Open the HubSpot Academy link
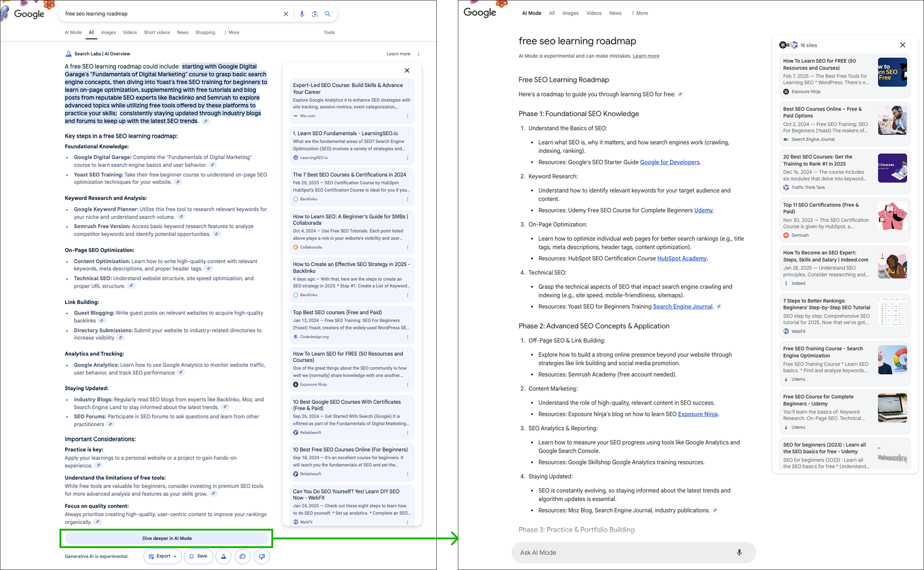This screenshot has width=924, height=570. pyautogui.click(x=682, y=258)
